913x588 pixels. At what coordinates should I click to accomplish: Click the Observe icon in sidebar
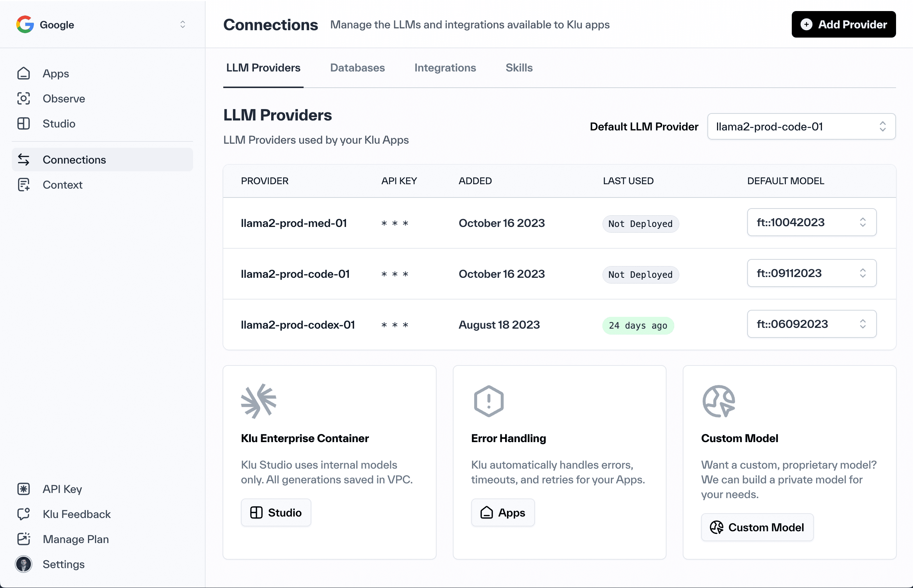pyautogui.click(x=23, y=98)
